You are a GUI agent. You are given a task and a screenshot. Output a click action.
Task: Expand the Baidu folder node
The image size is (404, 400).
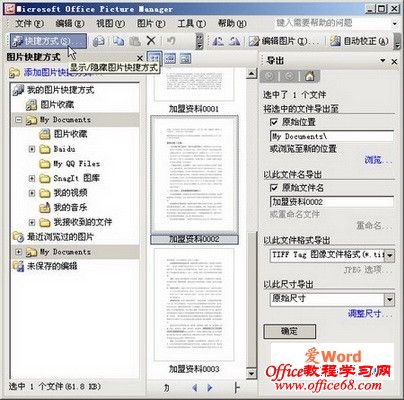(x=32, y=149)
